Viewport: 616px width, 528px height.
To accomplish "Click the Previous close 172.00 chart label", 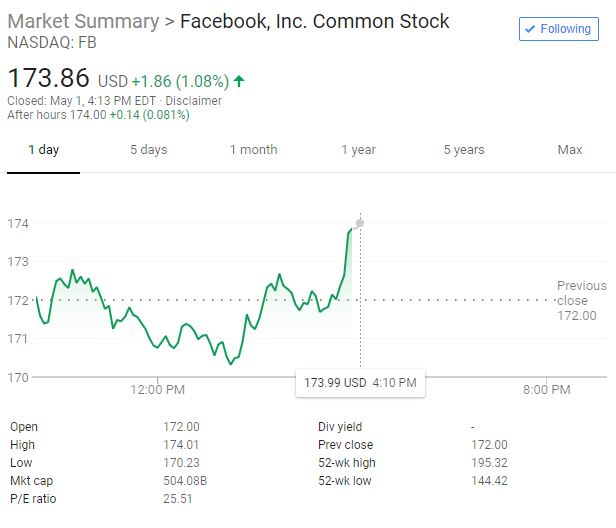I will click(x=581, y=301).
